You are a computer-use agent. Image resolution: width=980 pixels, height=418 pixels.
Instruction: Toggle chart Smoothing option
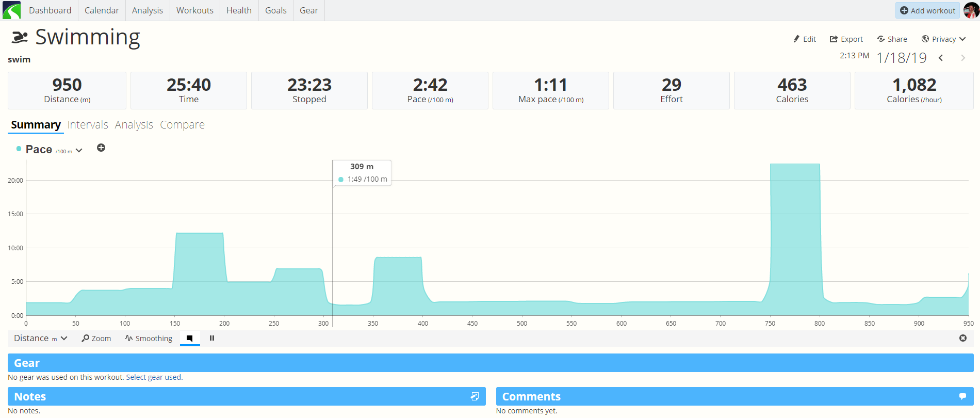149,339
